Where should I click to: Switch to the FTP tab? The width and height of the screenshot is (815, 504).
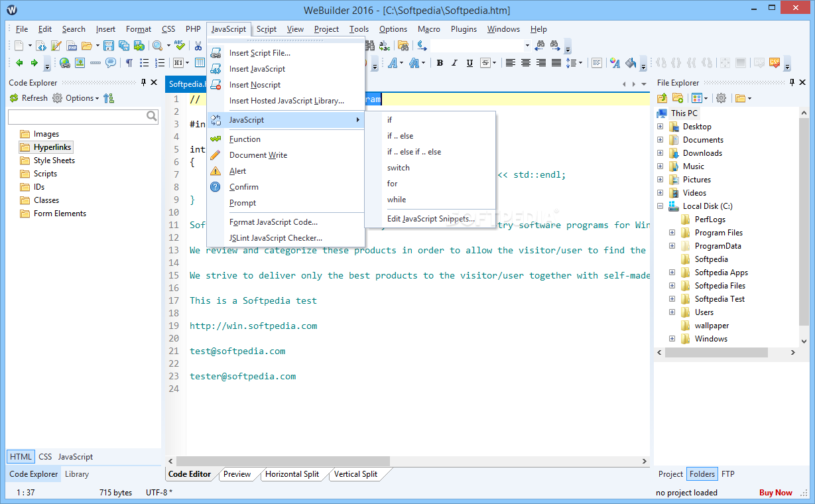click(727, 474)
